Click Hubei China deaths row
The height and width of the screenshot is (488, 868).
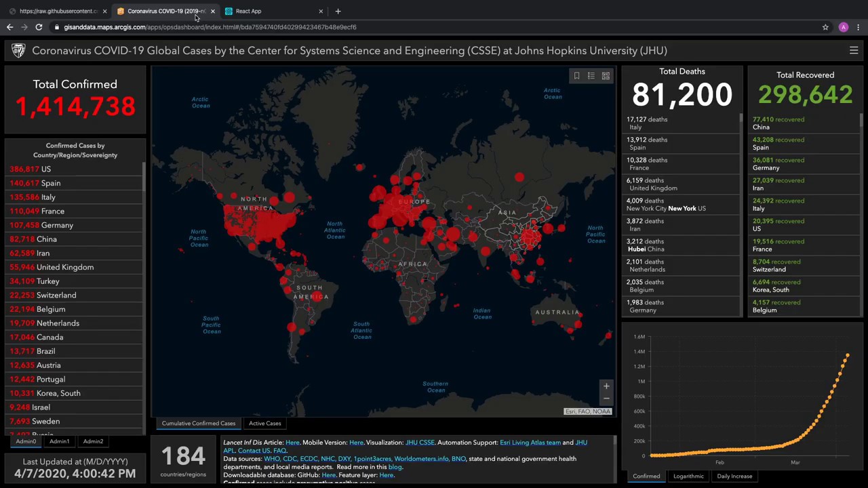click(681, 245)
